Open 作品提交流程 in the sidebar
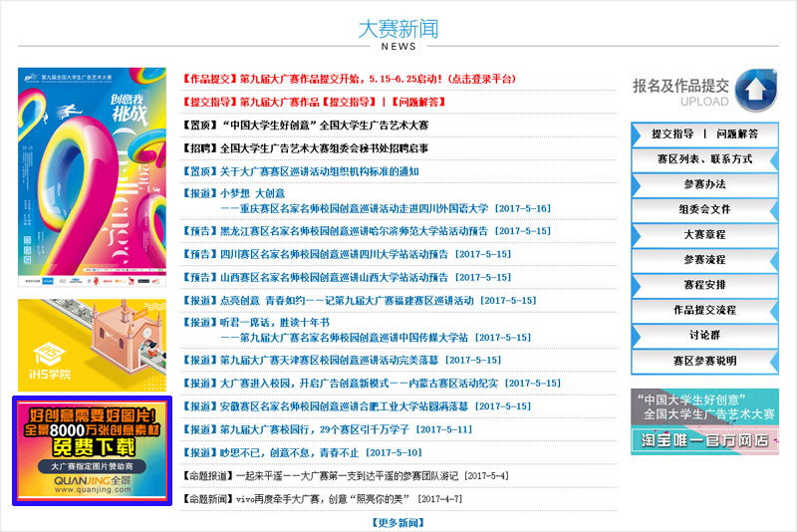The image size is (797, 532). (x=704, y=311)
